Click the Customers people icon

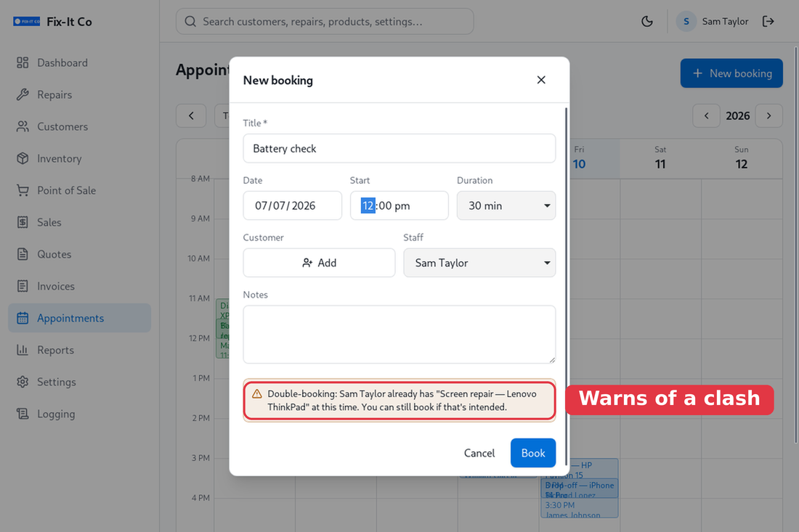(x=23, y=126)
